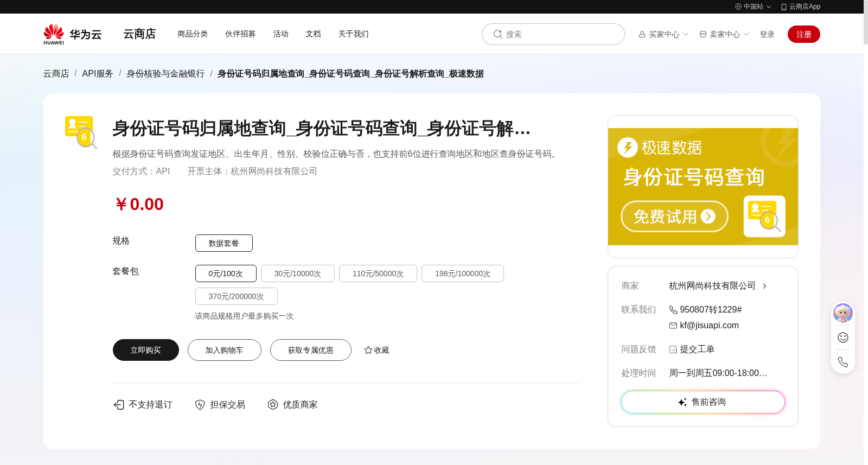
Task: Click the arrow icon in 免费试用 banner
Action: coord(708,216)
